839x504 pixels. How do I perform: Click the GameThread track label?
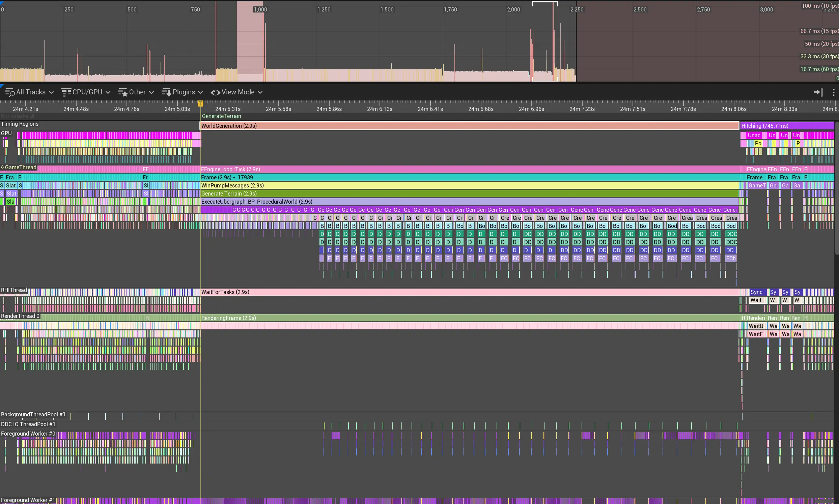[18, 167]
